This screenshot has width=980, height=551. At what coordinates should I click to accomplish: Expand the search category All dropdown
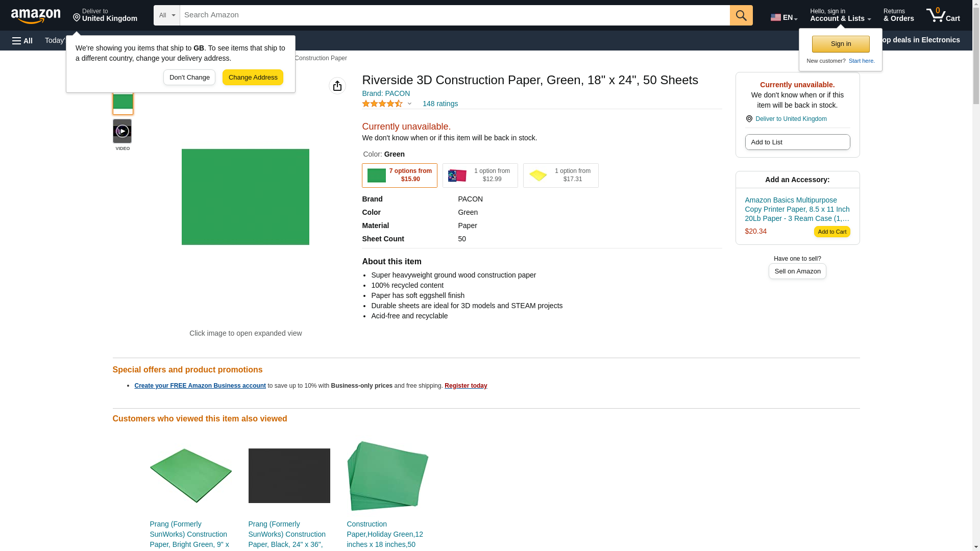click(x=166, y=15)
